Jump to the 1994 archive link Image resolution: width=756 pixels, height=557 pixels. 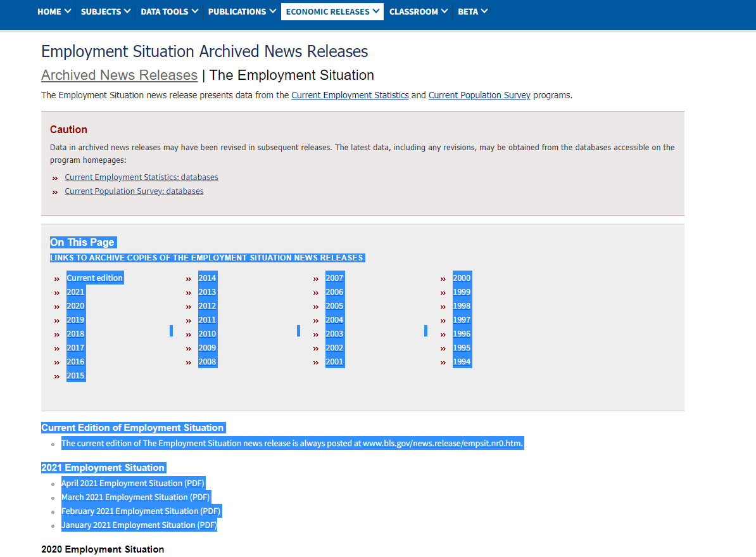tap(462, 362)
